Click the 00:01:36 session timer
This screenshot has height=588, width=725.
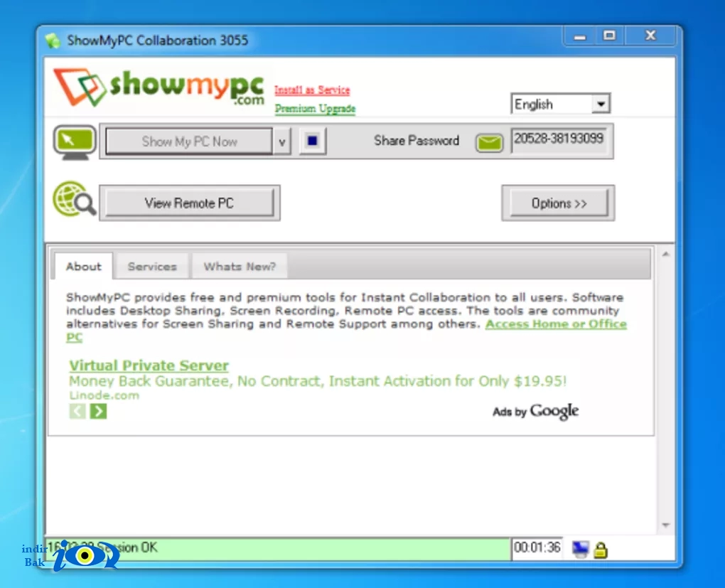point(537,547)
